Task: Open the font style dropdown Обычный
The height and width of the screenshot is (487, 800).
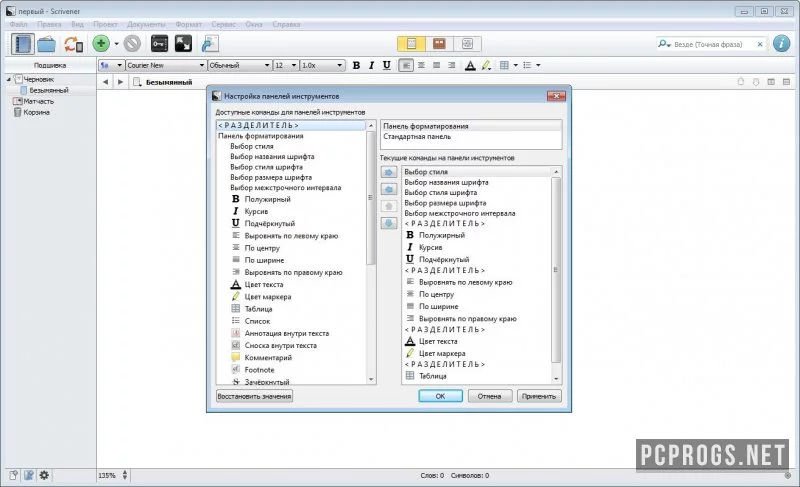Action: (x=239, y=65)
